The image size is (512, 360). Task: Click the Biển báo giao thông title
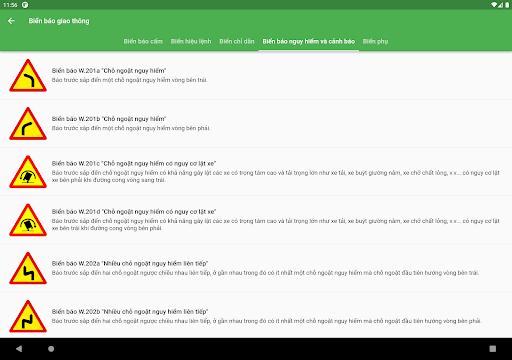[59, 21]
